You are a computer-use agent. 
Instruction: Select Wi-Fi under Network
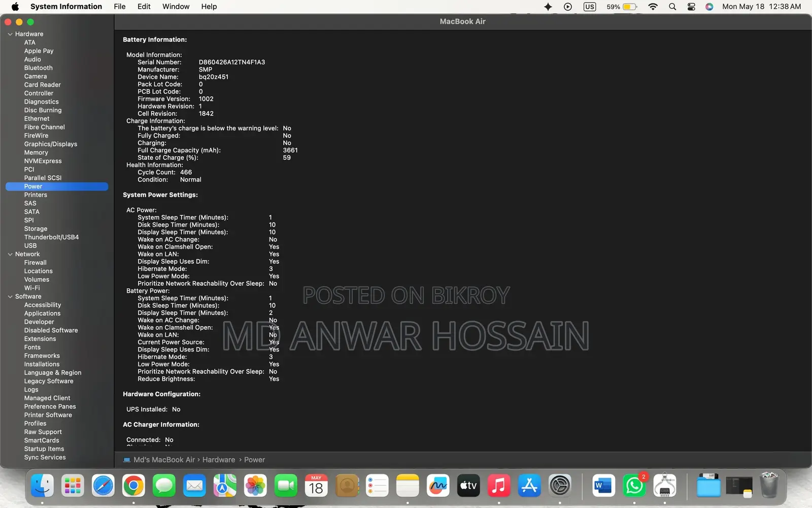32,288
